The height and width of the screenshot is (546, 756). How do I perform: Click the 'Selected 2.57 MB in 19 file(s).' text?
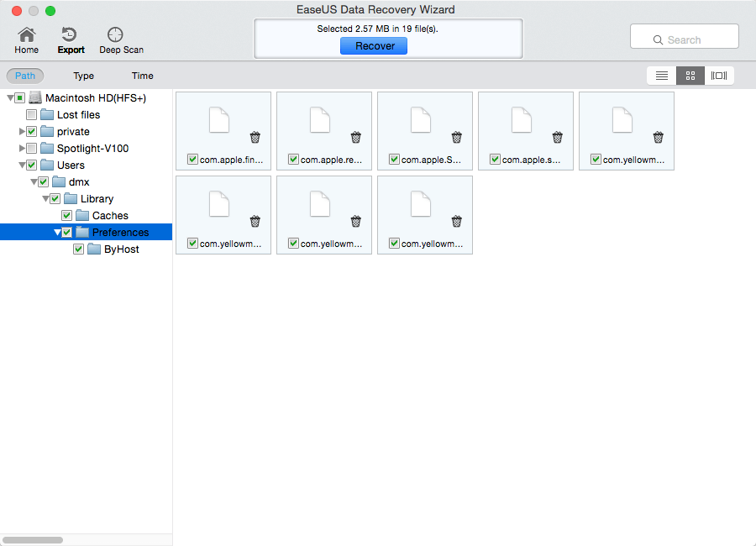(377, 29)
